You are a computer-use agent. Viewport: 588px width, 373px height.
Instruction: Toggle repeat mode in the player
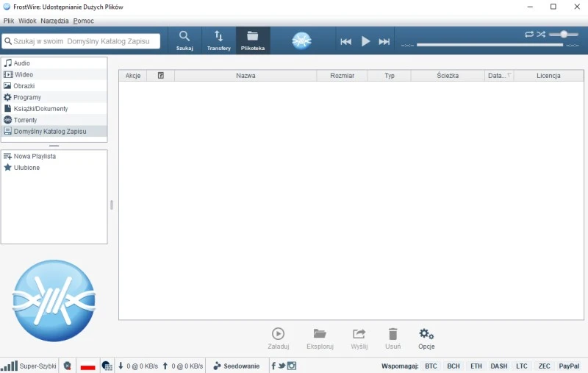(529, 34)
